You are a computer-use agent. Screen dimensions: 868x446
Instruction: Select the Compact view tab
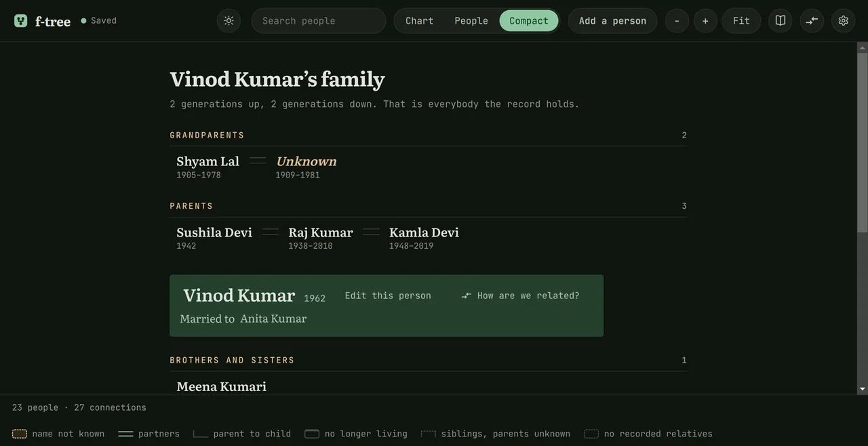click(529, 21)
